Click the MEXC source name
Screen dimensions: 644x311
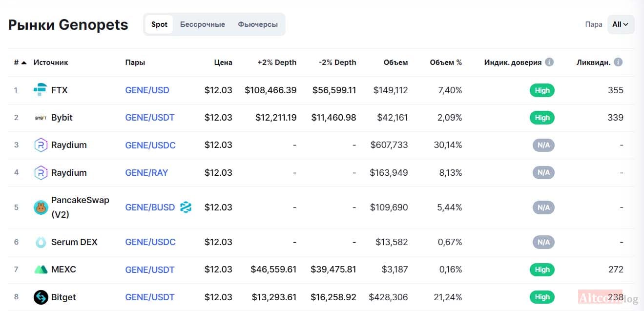(x=63, y=270)
